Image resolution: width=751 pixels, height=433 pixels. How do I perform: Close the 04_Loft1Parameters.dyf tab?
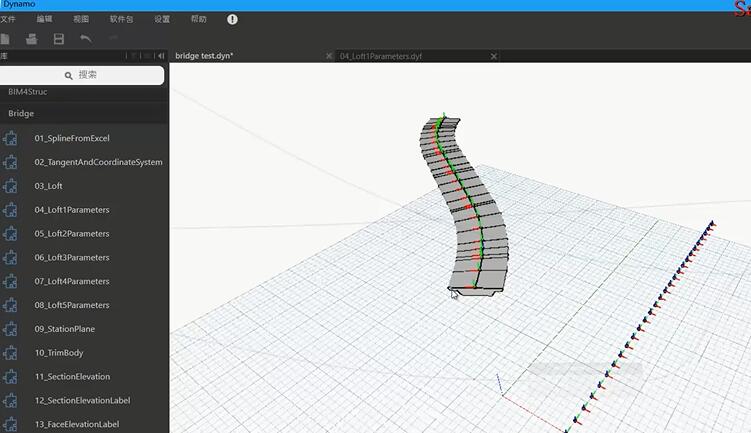(493, 56)
